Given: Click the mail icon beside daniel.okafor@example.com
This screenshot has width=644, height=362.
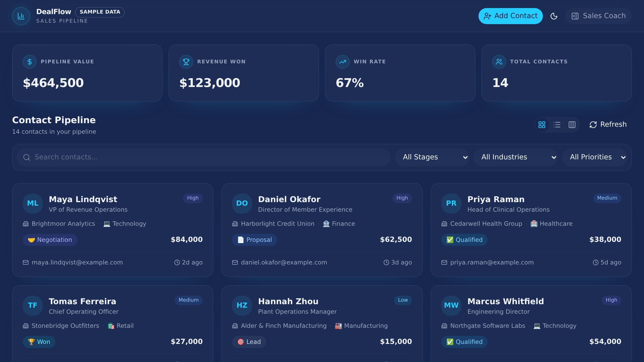Looking at the screenshot, I should click(235, 262).
